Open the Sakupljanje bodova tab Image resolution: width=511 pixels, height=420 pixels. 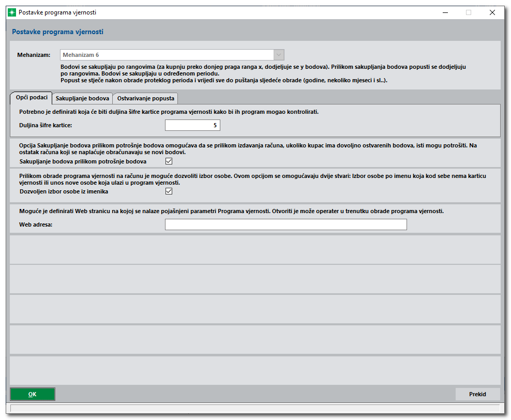[x=82, y=98]
